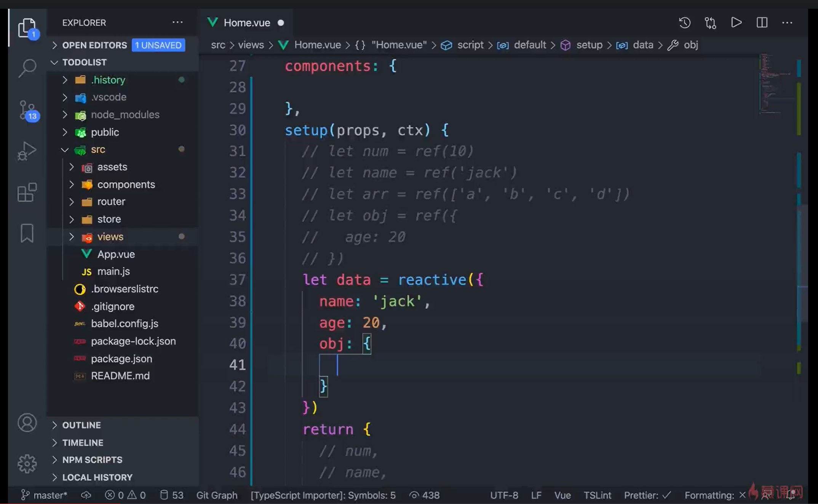Open the Search view in activity bar
The height and width of the screenshot is (504, 818).
[27, 69]
